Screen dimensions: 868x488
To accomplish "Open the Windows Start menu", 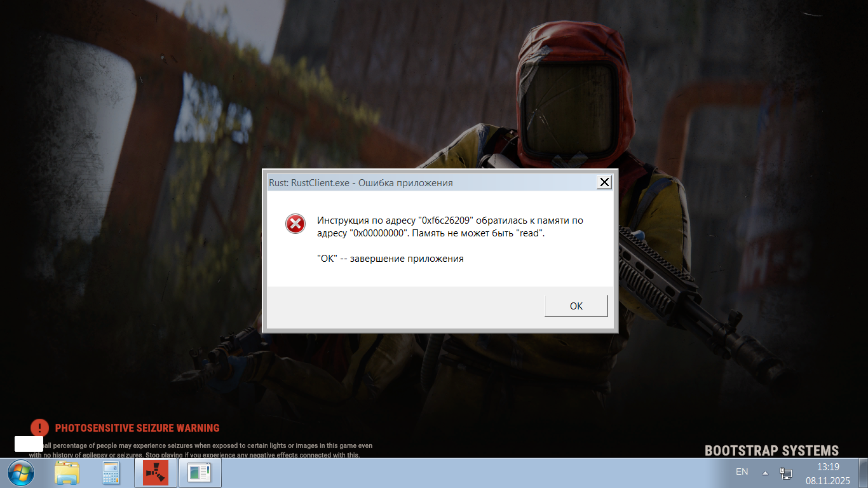I will click(x=20, y=473).
